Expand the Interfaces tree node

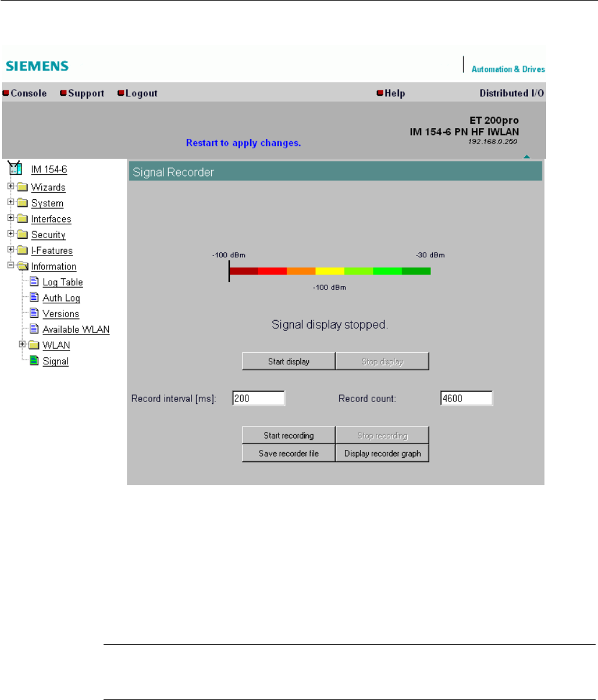pyautogui.click(x=11, y=218)
